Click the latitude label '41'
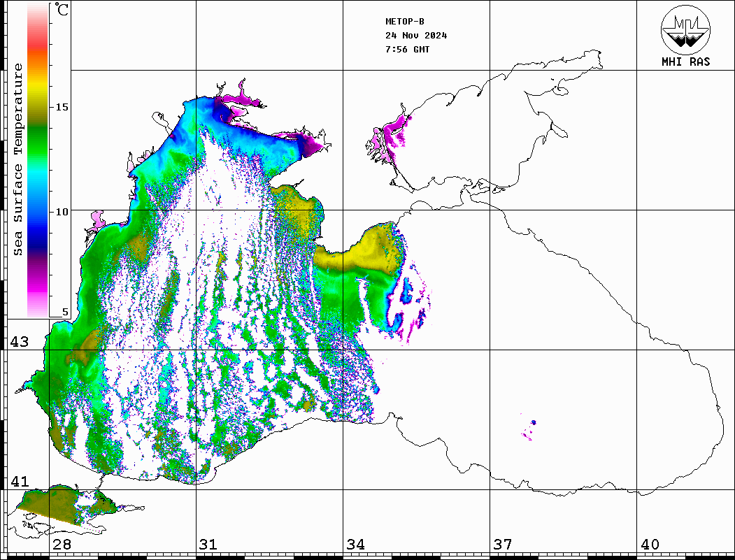 (20, 481)
